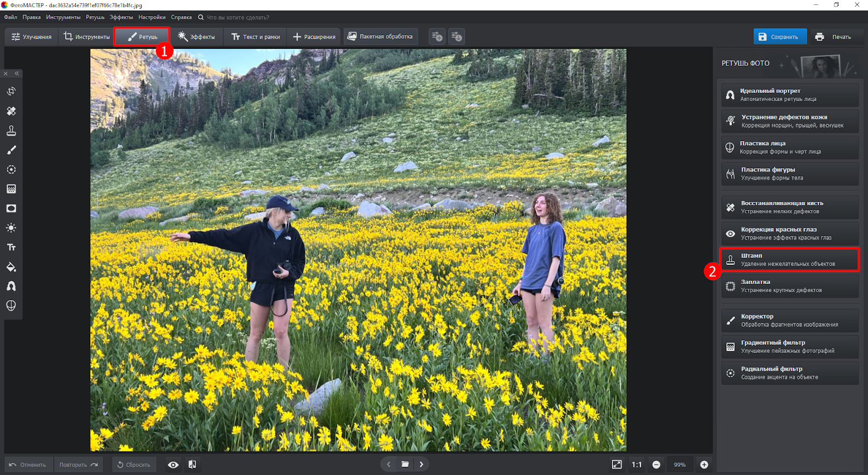Screen dimensions: 868x475
Task: Click the Повторить redo button
Action: 79,465
